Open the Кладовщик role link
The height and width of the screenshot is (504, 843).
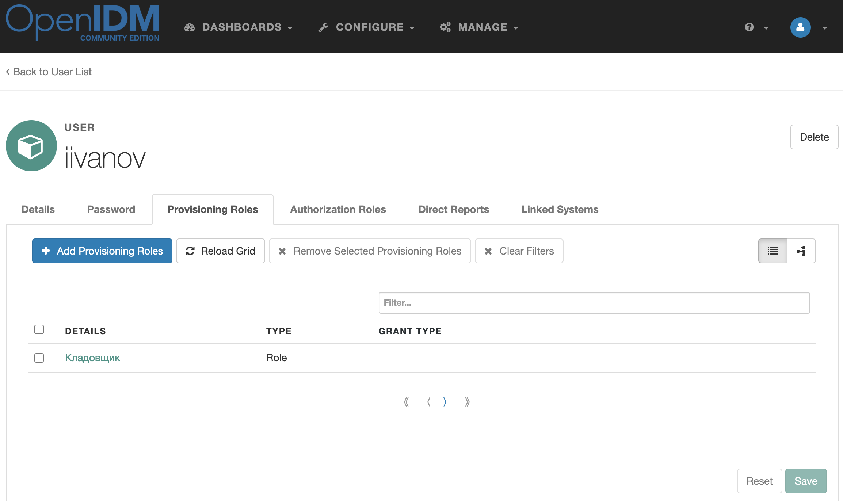(x=92, y=358)
